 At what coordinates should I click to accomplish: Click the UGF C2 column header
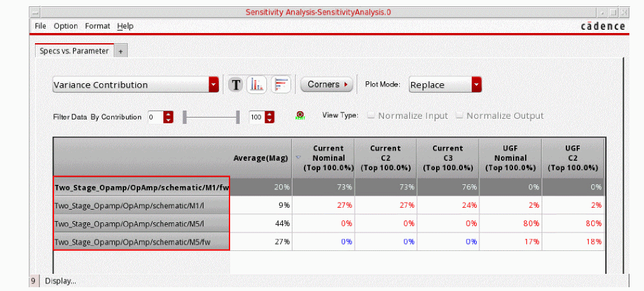coord(573,158)
